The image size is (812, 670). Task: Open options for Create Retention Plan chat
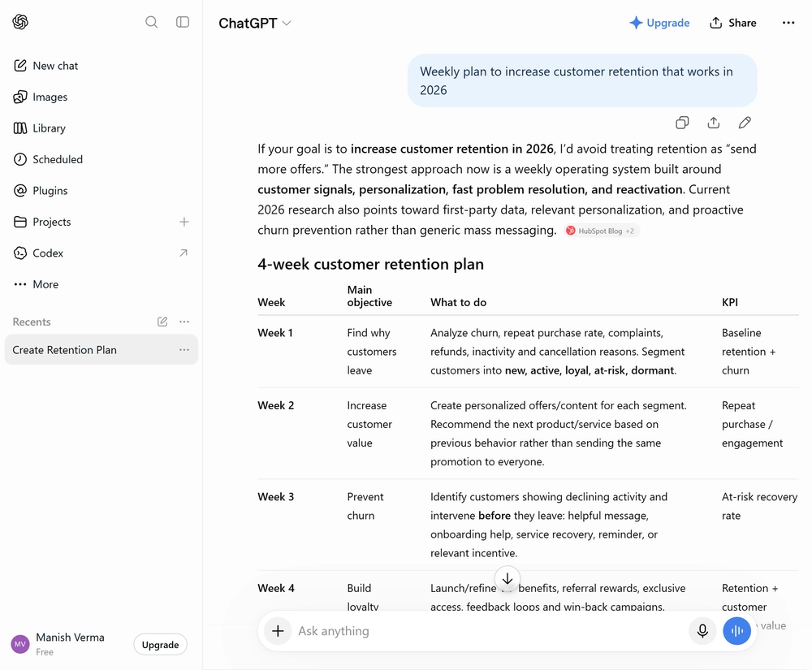point(184,350)
